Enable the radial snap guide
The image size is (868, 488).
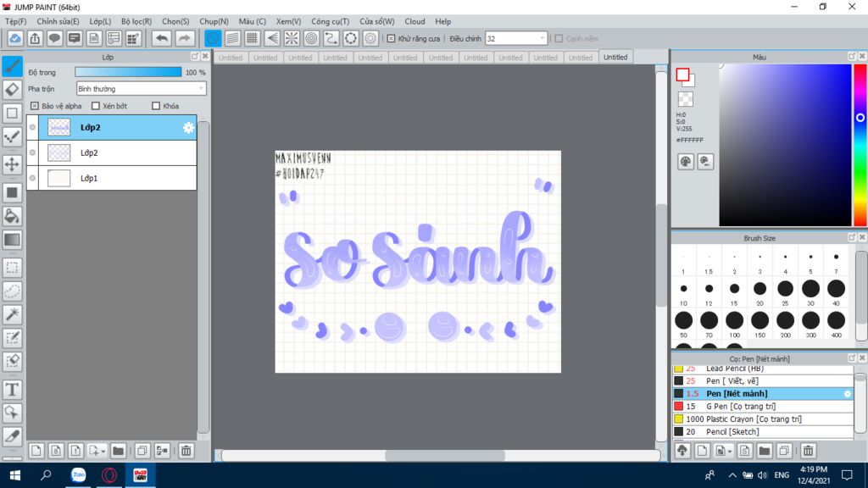pos(292,38)
